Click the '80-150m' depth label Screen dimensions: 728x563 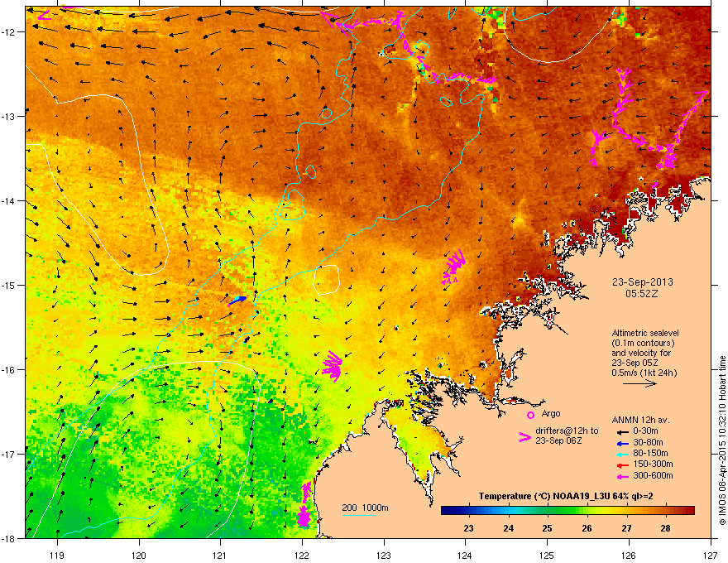coord(650,454)
